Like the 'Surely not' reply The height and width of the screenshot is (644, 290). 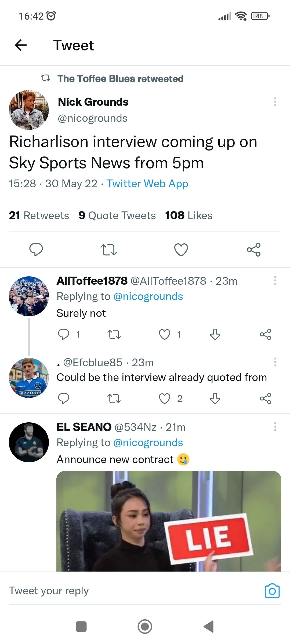(165, 334)
